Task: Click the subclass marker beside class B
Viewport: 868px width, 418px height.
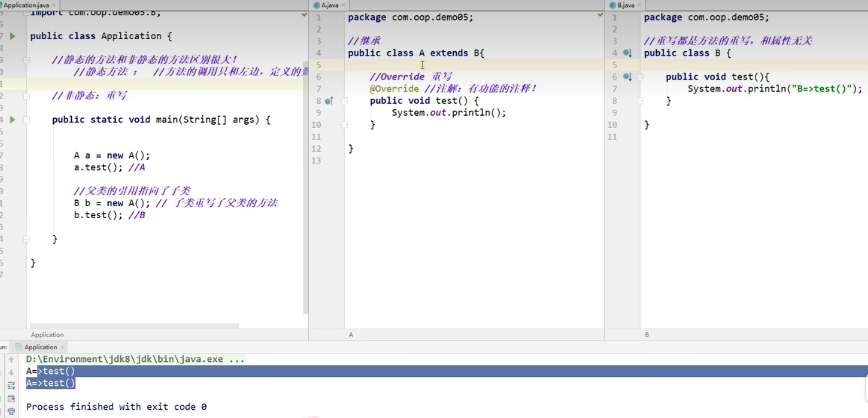Action: tap(627, 53)
